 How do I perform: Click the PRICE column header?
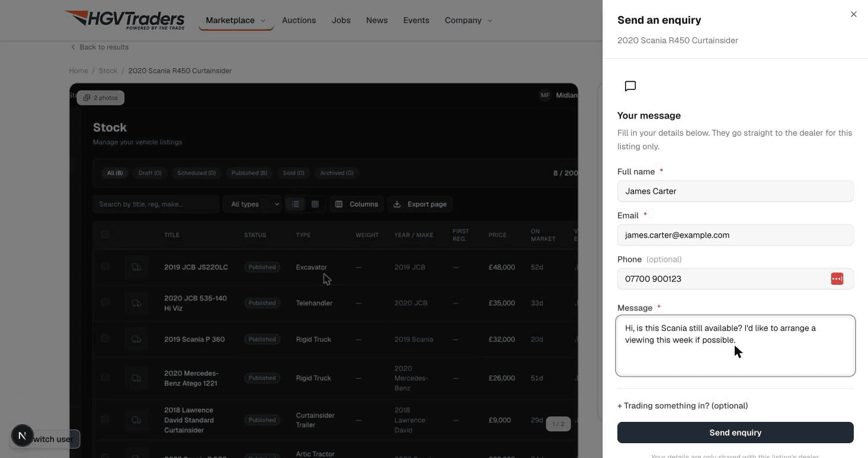coord(498,235)
